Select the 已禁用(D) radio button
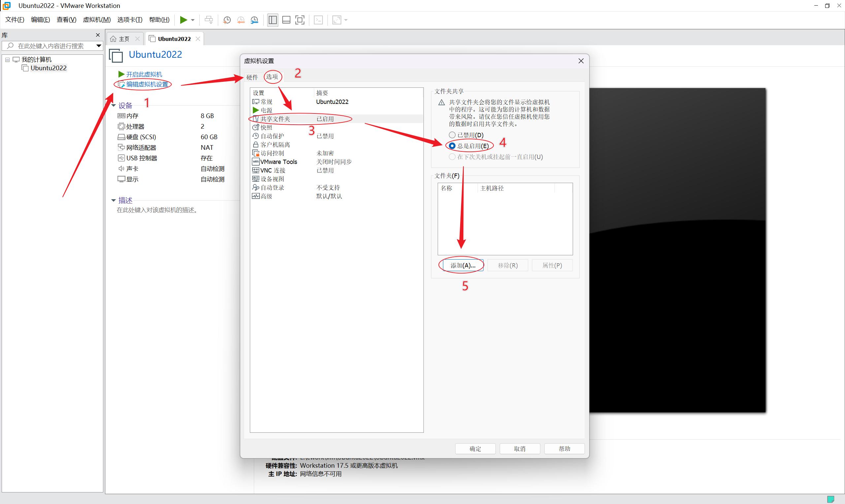The width and height of the screenshot is (845, 504). click(452, 135)
